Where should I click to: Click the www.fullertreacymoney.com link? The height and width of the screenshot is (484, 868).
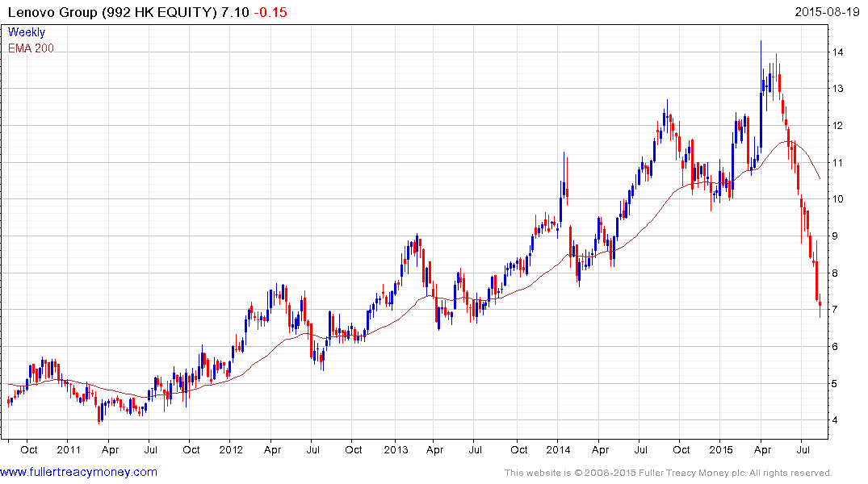tap(78, 472)
